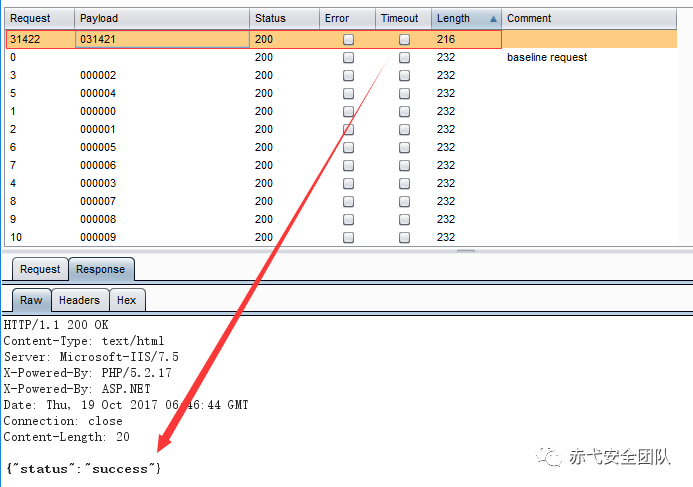This screenshot has width=693, height=487.
Task: Click the length value 216
Action: point(446,39)
